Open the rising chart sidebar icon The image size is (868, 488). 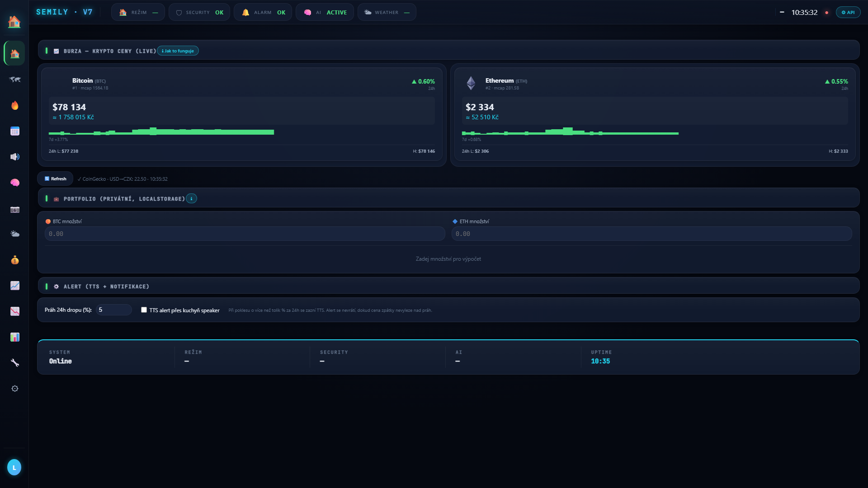click(15, 286)
